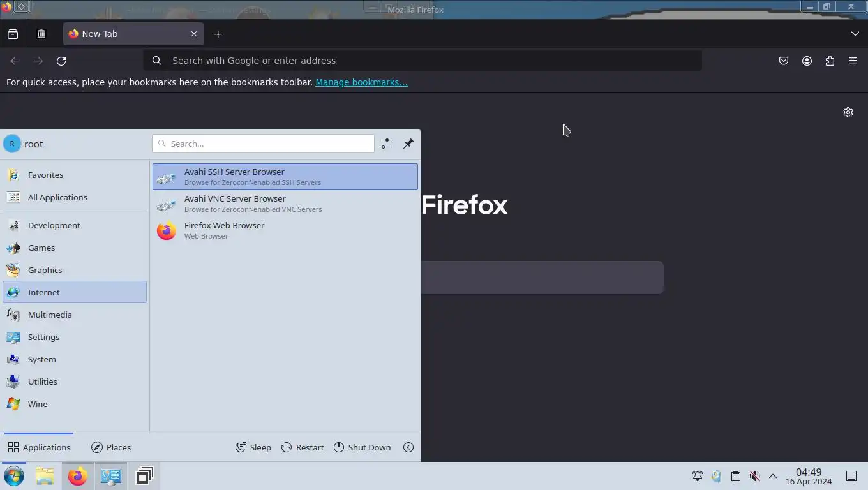Image resolution: width=868 pixels, height=490 pixels.
Task: Select the Games category
Action: tap(75, 248)
